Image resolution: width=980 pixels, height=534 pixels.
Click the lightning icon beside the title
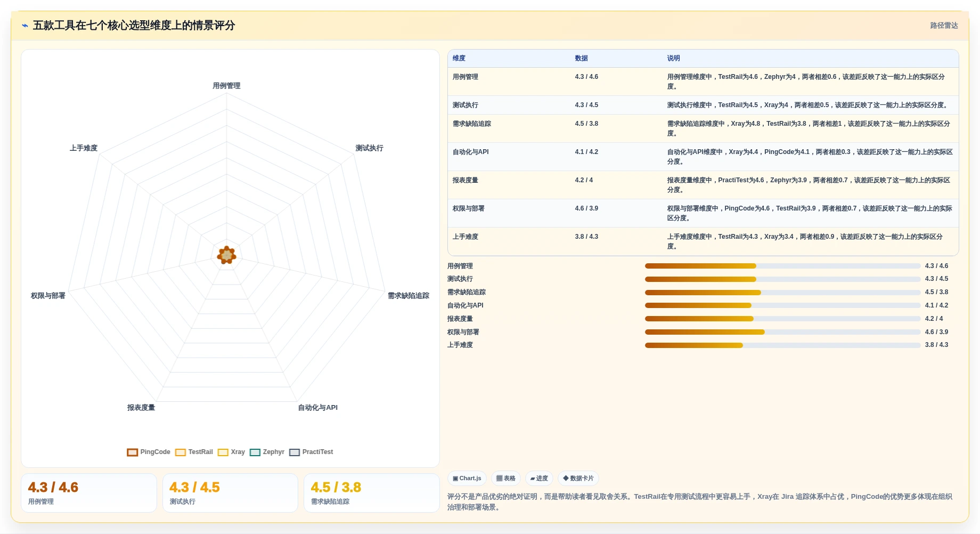tap(25, 26)
